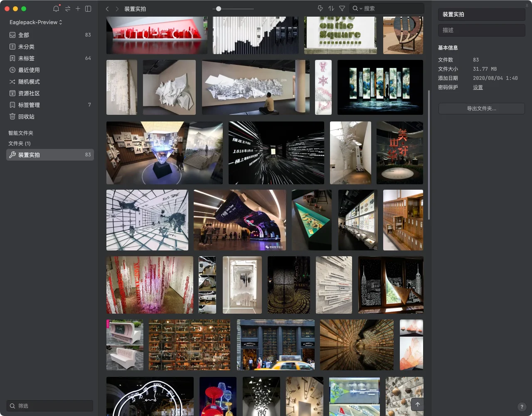Open the notifications bell

tap(56, 9)
